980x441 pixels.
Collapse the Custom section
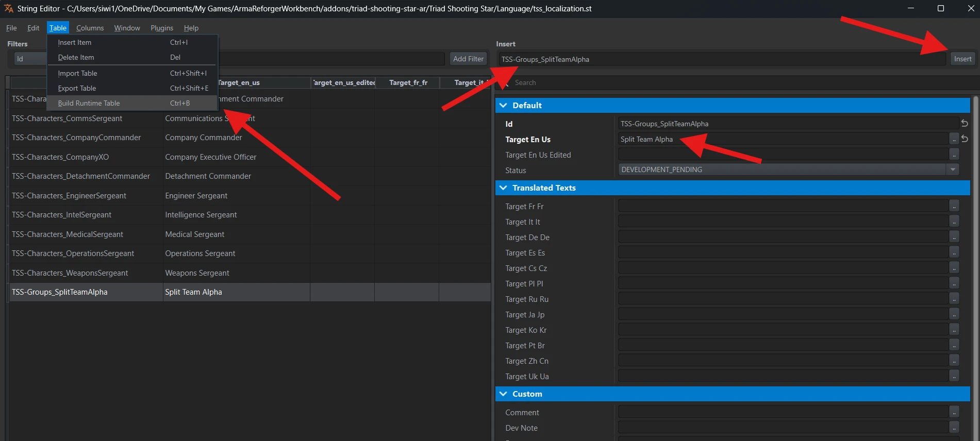coord(503,394)
